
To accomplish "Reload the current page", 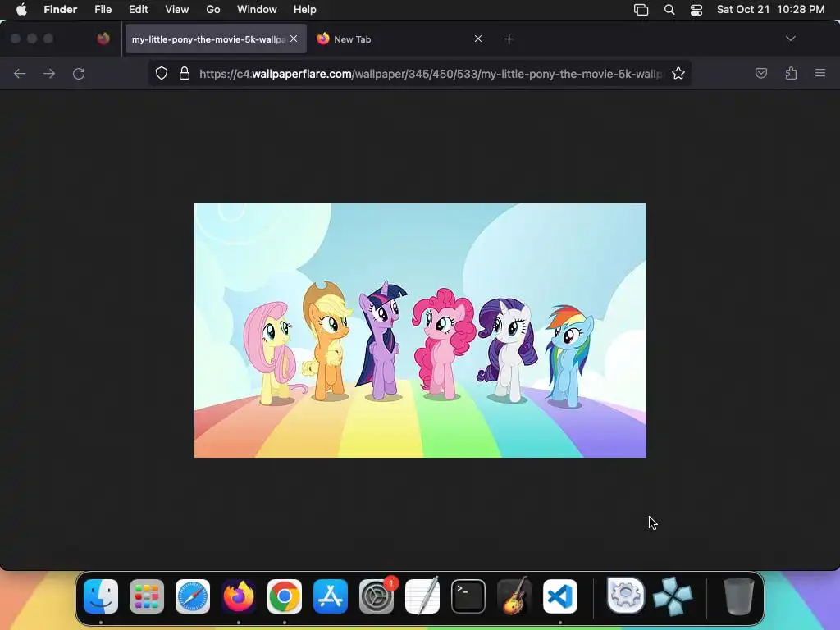I will pos(79,73).
